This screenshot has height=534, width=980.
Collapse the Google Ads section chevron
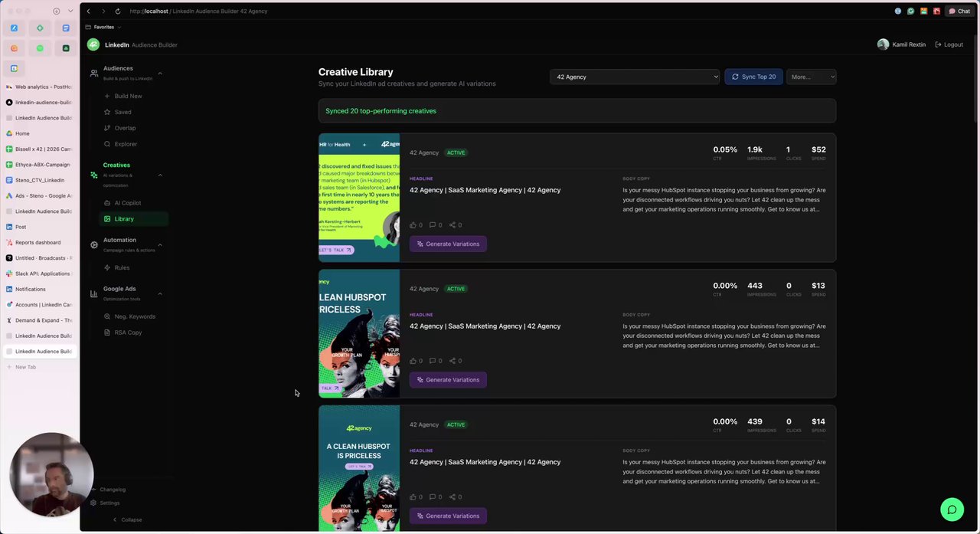160,293
